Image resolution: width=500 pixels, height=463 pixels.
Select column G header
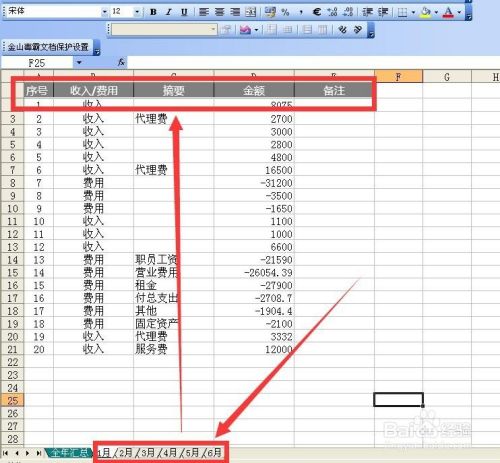coord(447,77)
